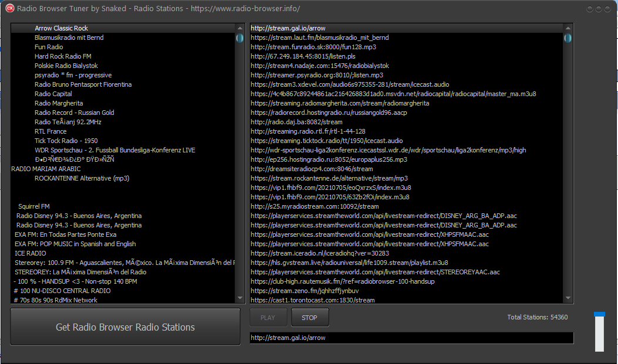The image size is (618, 364).
Task: Click the STOP button
Action: coord(309,318)
